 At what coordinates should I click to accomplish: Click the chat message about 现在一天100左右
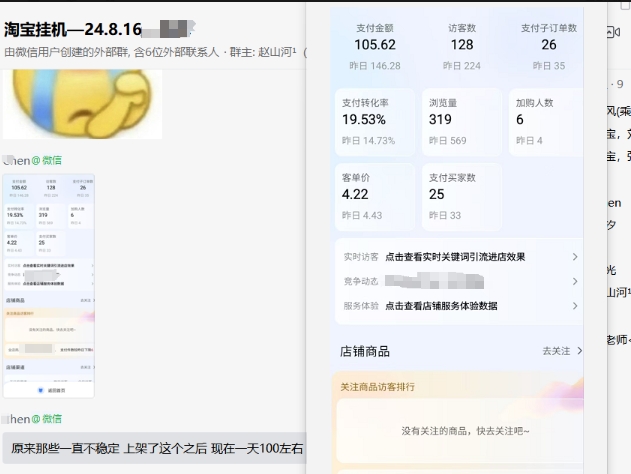coord(157,449)
